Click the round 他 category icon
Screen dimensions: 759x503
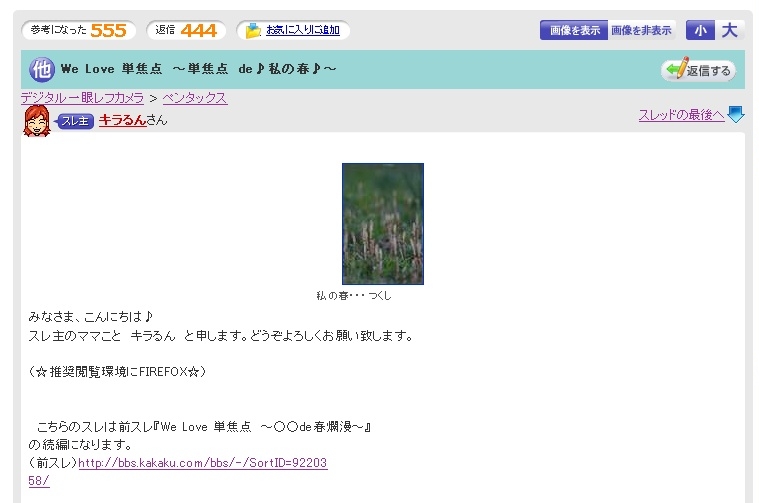[42, 69]
